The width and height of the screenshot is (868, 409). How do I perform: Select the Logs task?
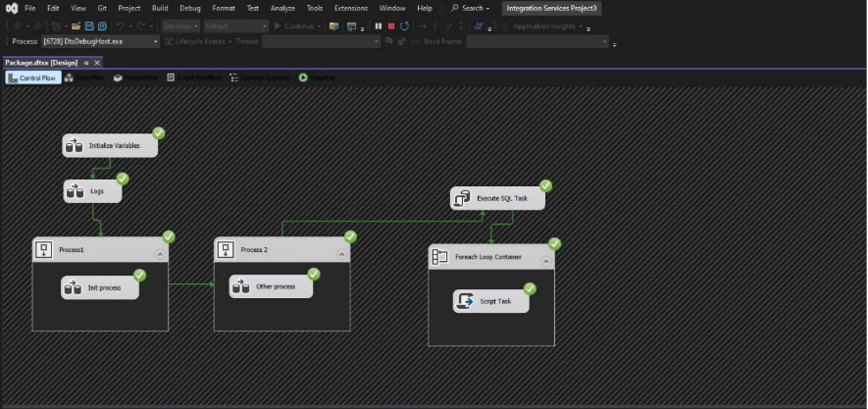[x=92, y=191]
